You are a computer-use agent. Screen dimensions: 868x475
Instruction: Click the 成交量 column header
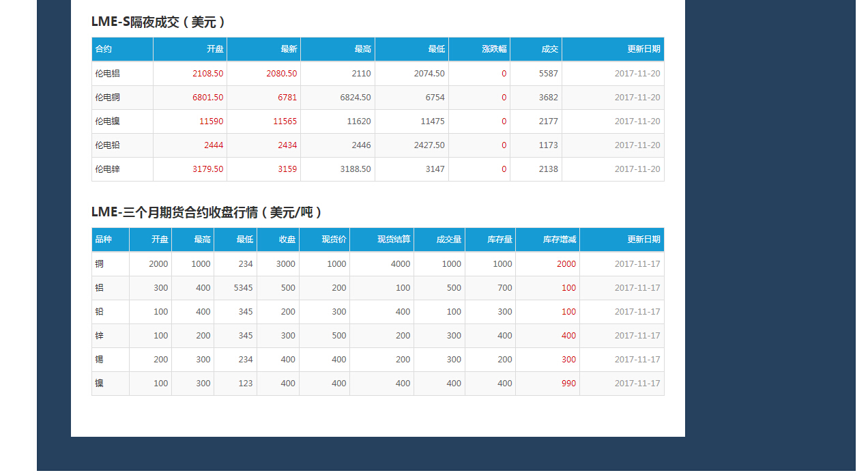[x=449, y=240]
